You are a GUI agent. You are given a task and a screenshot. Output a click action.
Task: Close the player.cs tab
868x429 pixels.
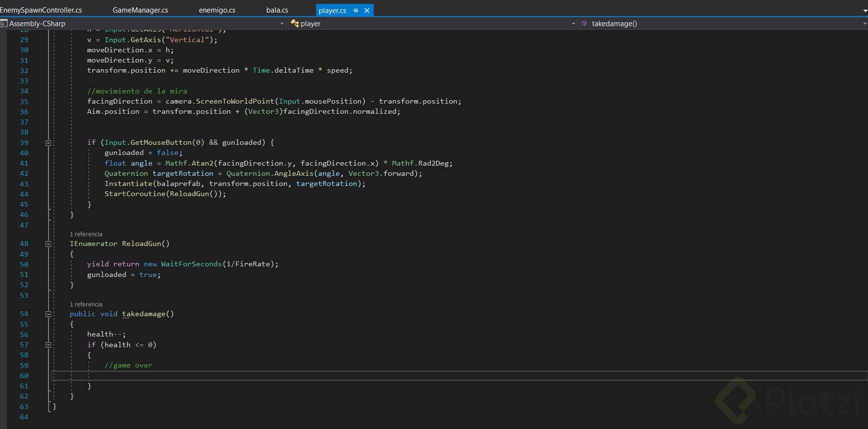(x=367, y=10)
